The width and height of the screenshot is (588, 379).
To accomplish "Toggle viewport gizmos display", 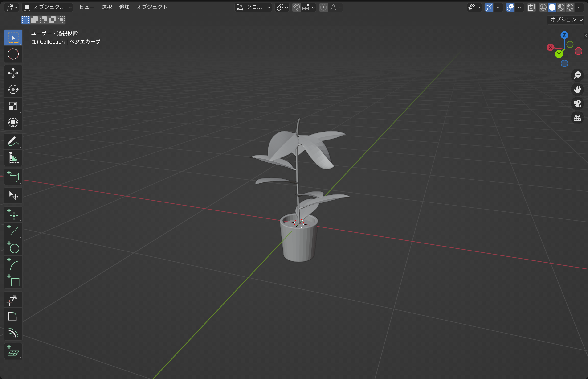I will coord(489,7).
